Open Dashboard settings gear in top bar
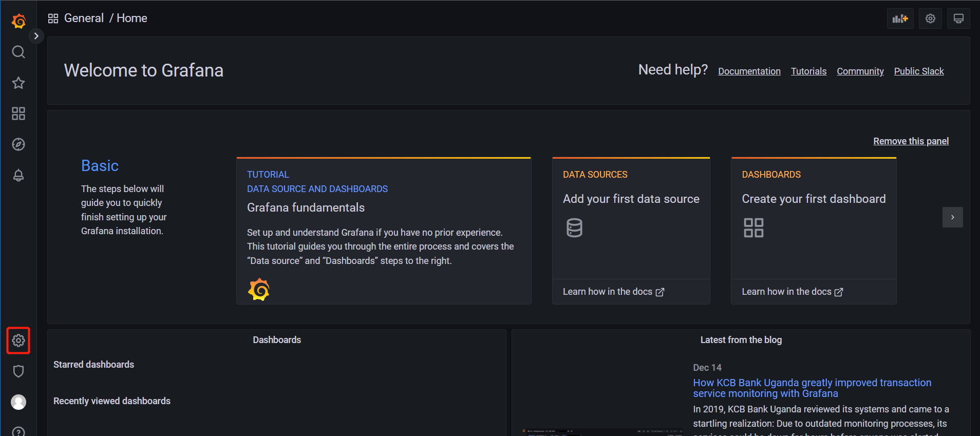 [x=930, y=19]
